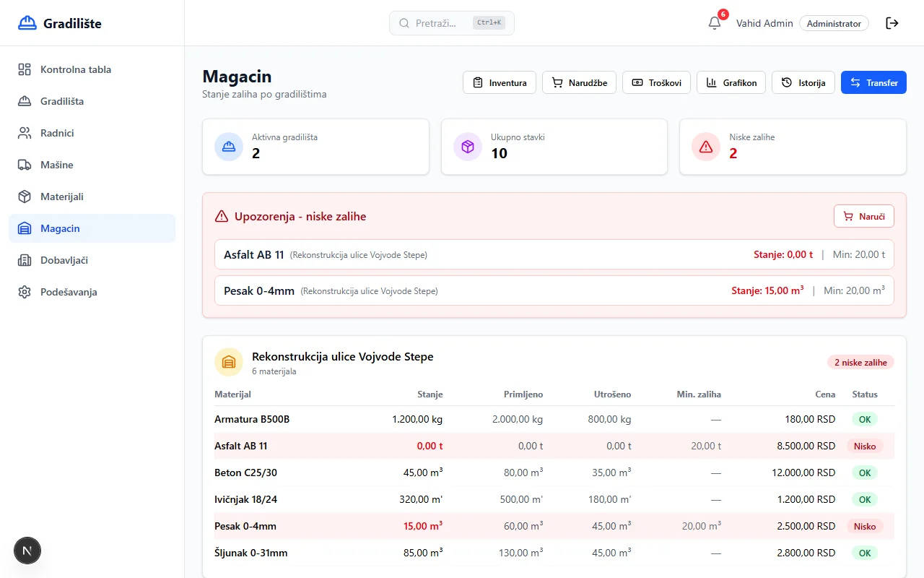Click the Nisko status badge for Asfalt AB 11
The width and height of the screenshot is (924, 578).
[x=864, y=446]
